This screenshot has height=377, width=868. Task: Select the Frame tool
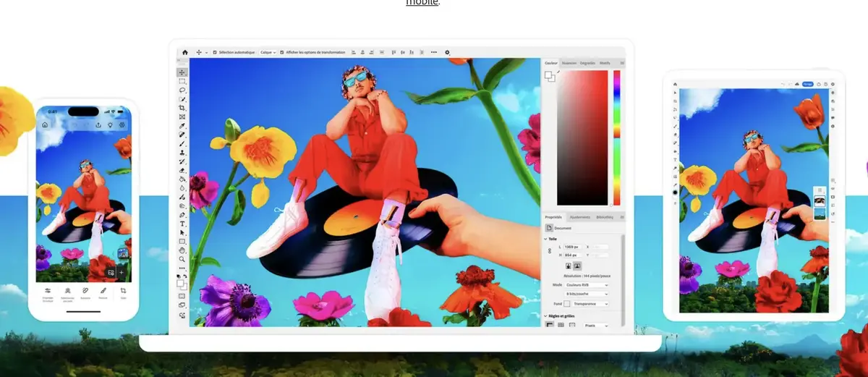tap(182, 117)
